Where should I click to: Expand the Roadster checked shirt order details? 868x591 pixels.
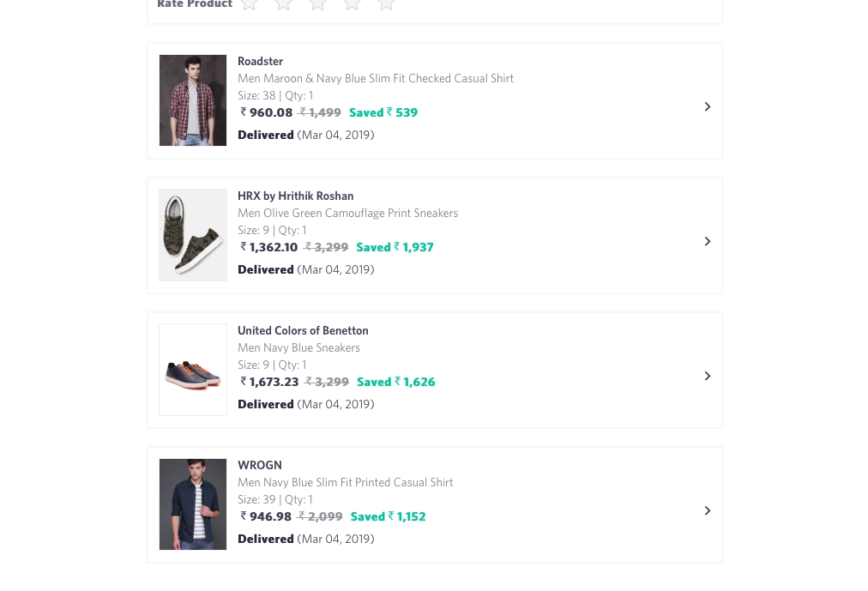click(707, 106)
